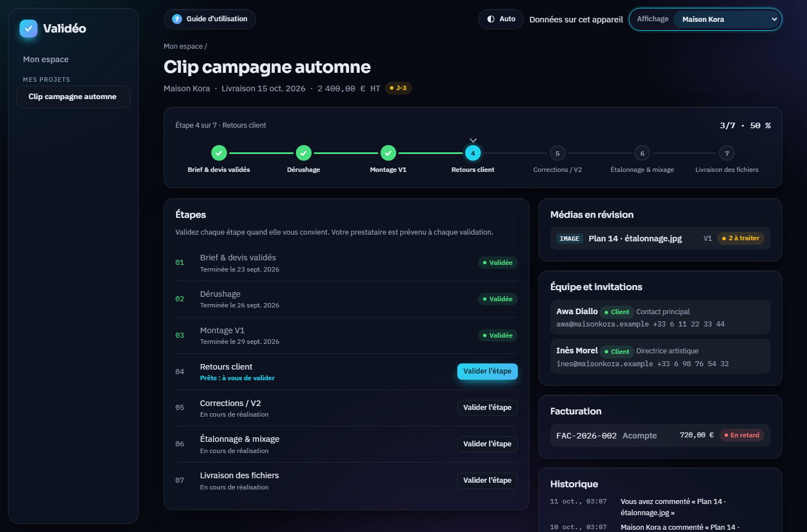Click the 720,00 € invoice amount
Image resolution: width=807 pixels, height=532 pixels.
[697, 435]
